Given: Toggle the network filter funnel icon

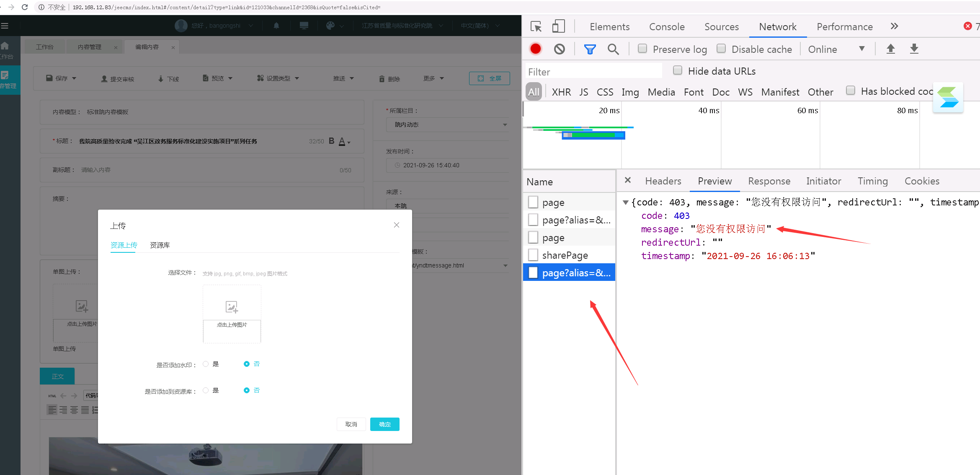Looking at the screenshot, I should [590, 49].
